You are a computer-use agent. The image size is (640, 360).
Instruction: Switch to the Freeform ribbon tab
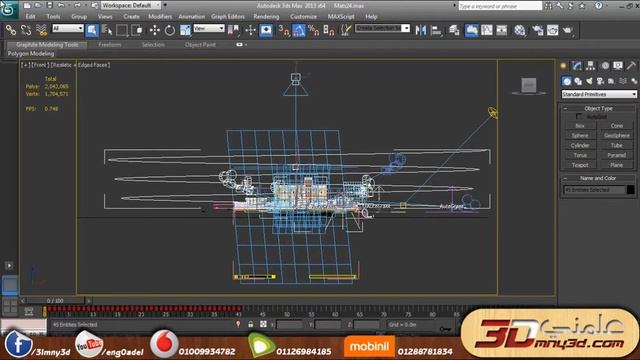110,44
